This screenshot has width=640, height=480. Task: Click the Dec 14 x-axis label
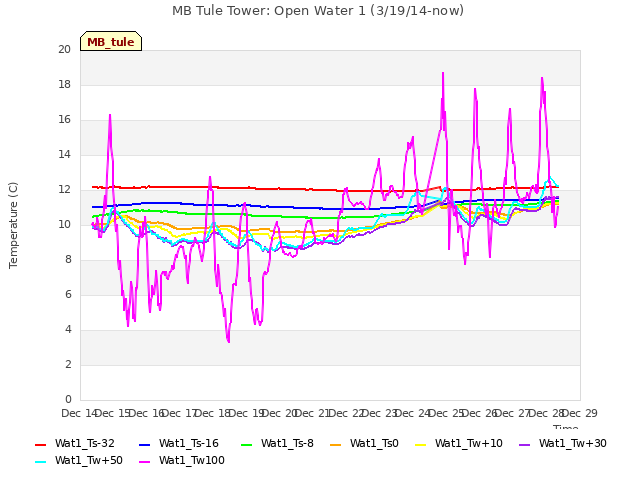pyautogui.click(x=79, y=413)
